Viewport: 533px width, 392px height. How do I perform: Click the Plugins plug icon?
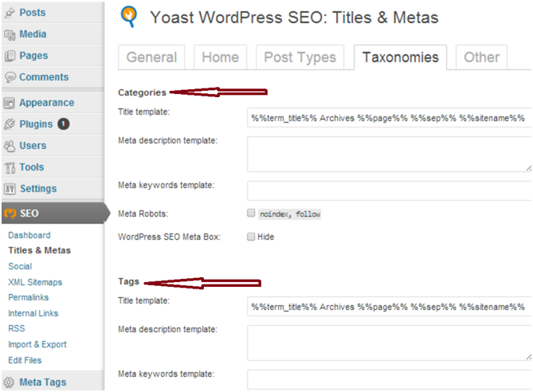click(x=10, y=124)
